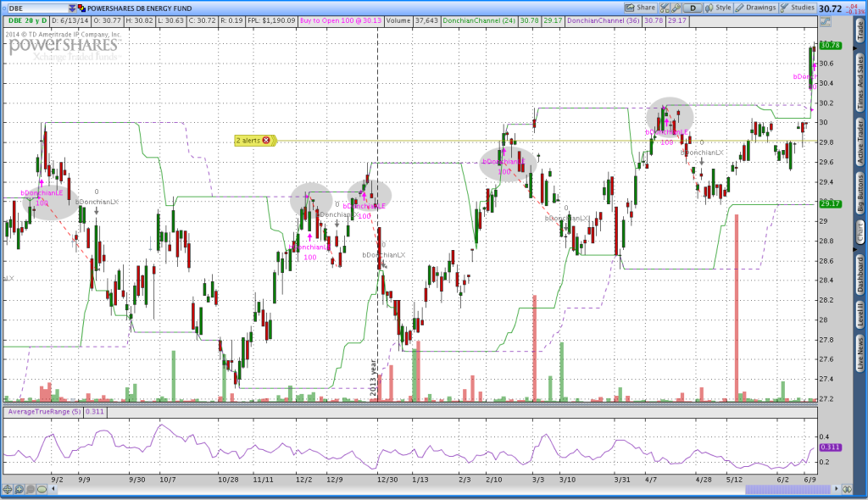Click the 2013 year vertical marker label
Screen dimensions: 868x500
(x=373, y=378)
